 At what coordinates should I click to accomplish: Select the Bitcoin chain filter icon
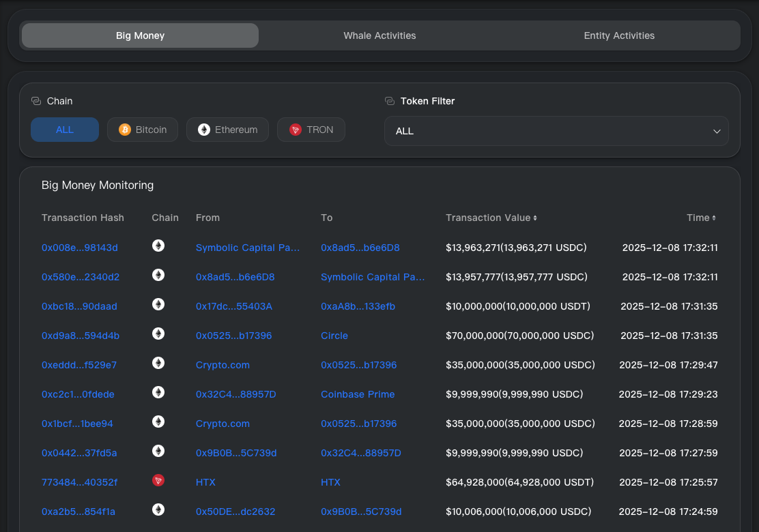coord(124,129)
